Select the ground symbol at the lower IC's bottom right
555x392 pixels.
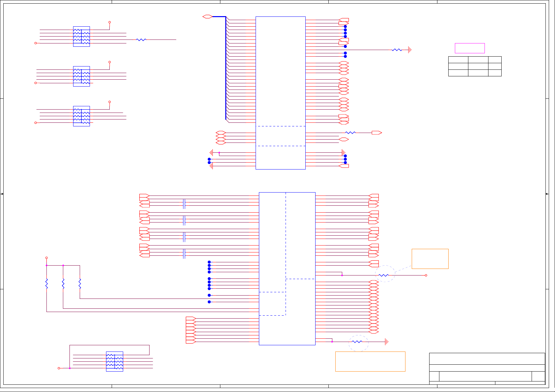coord(387,342)
